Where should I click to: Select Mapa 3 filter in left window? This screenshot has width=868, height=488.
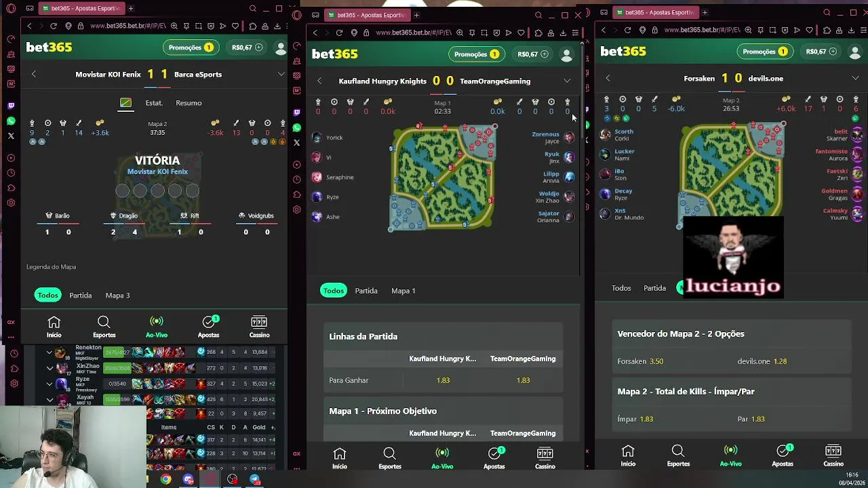[117, 296]
